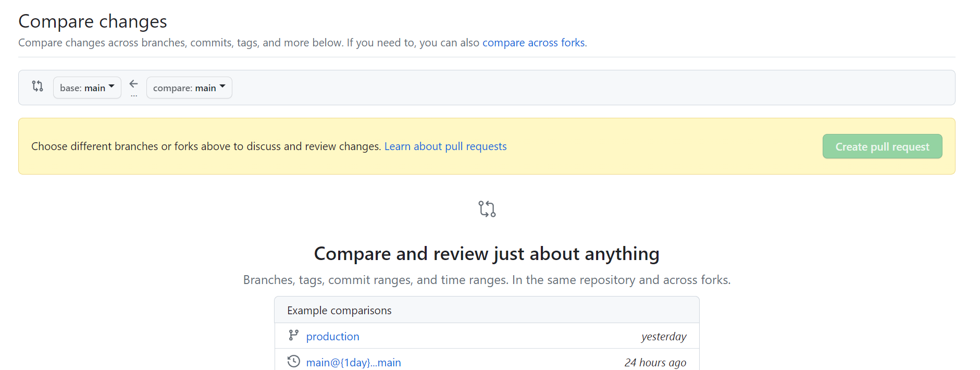Image resolution: width=980 pixels, height=370 pixels.
Task: Open the base: main branch dropdown
Action: (87, 88)
